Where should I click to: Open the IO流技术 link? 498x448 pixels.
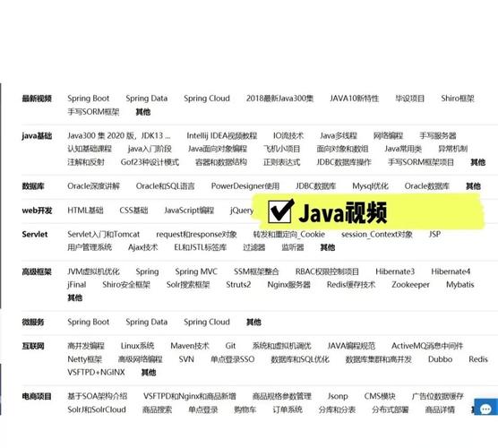[x=288, y=136]
